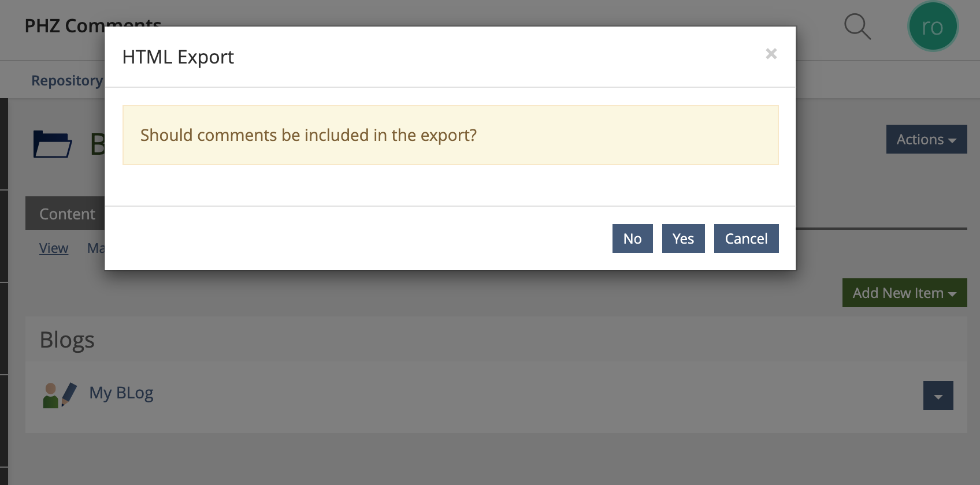Click the blog icon beside My BLog

[x=60, y=395]
